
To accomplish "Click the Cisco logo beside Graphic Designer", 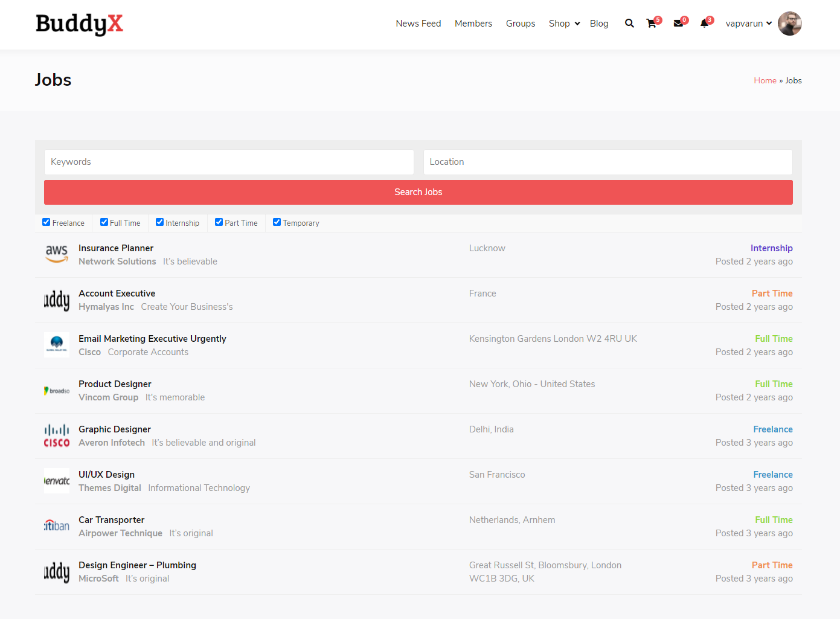I will [57, 435].
